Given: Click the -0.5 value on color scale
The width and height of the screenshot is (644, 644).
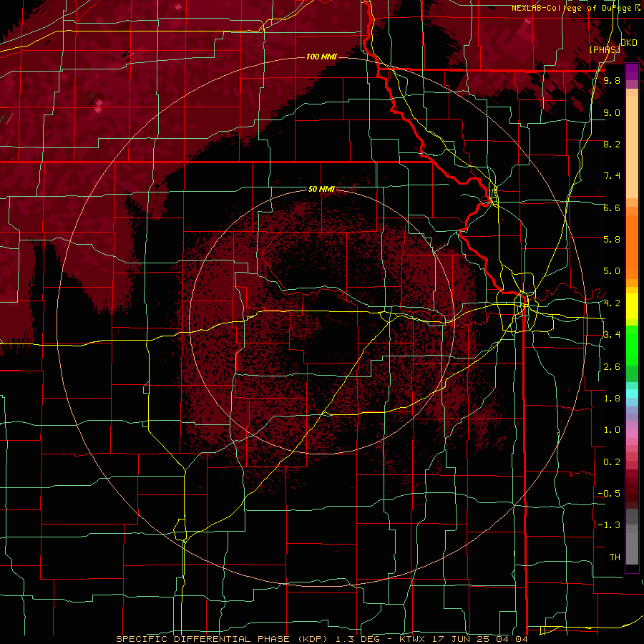Looking at the screenshot, I should tap(609, 494).
